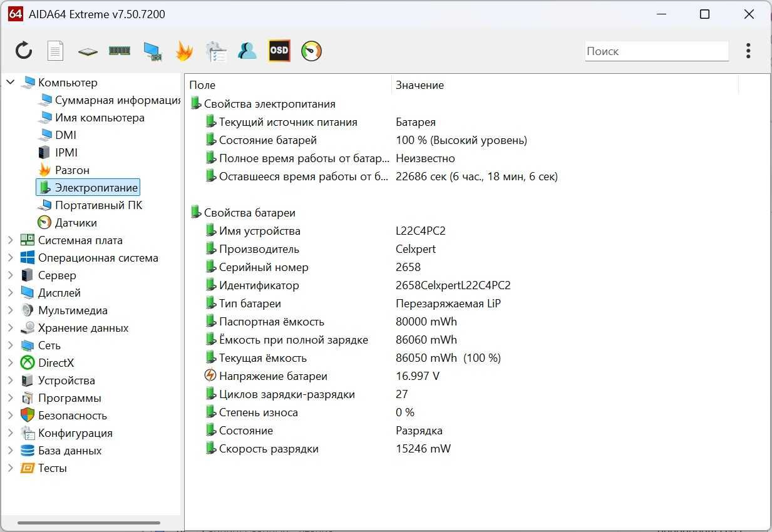Screen dimensions: 772x532
Task: Open the gauge sensor panel icon
Action: click(x=311, y=51)
